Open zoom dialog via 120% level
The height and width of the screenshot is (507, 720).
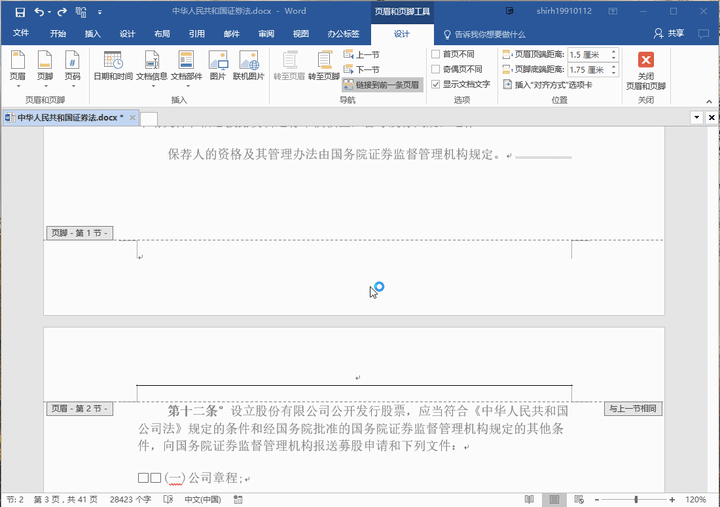pyautogui.click(x=695, y=499)
